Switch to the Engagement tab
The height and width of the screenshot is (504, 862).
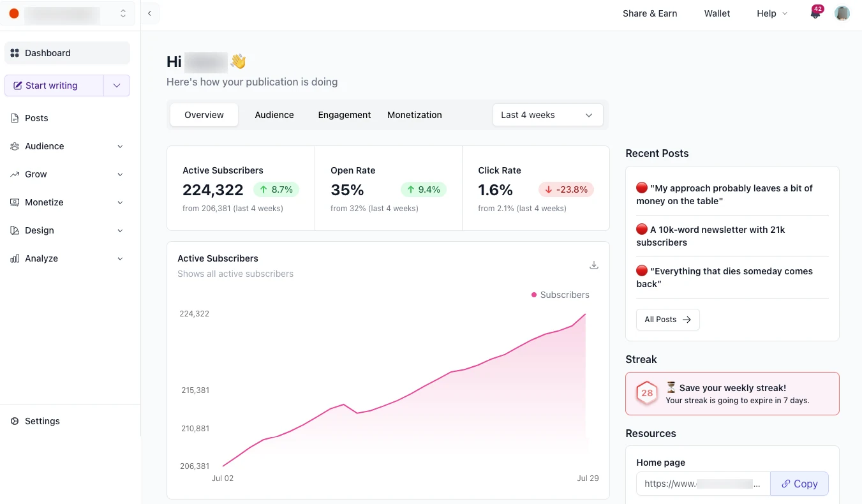point(344,115)
